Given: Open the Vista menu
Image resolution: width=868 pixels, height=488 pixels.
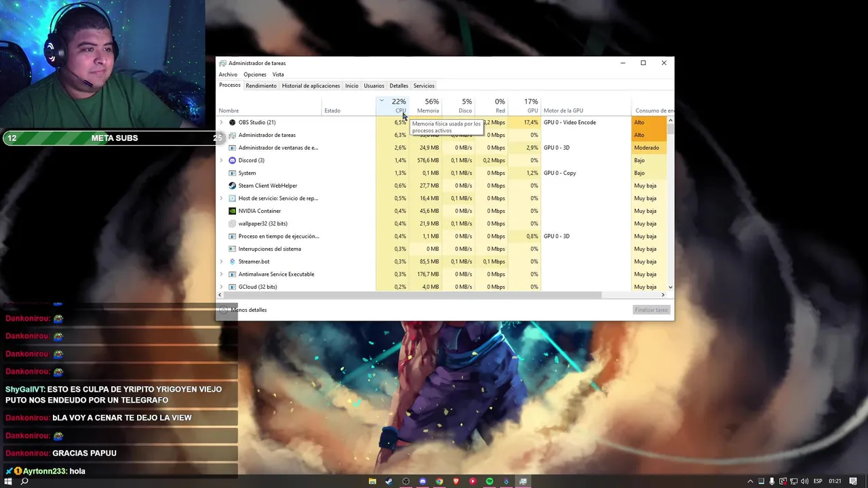Looking at the screenshot, I should coord(278,75).
